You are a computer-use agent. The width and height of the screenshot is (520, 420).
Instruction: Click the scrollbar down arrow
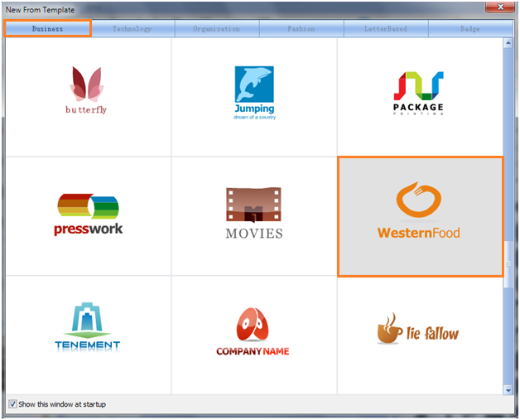508,390
